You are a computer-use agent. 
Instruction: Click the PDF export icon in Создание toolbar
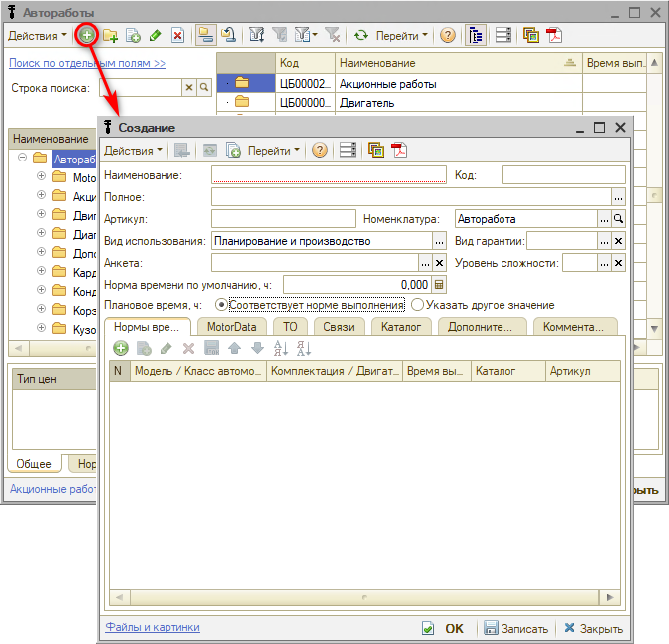click(x=399, y=151)
